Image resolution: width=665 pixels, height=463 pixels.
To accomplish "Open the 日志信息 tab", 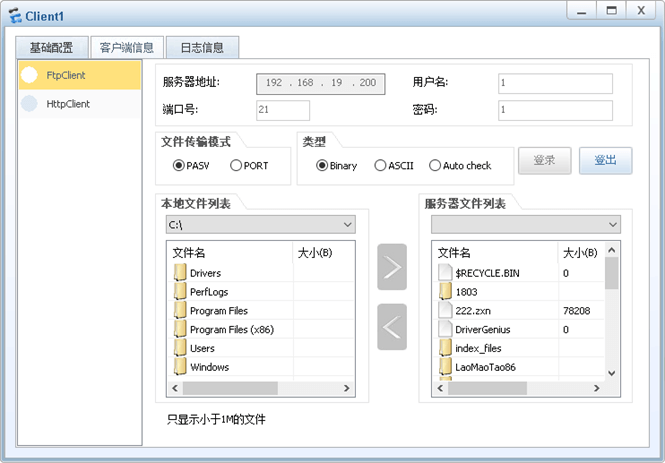I will [202, 47].
